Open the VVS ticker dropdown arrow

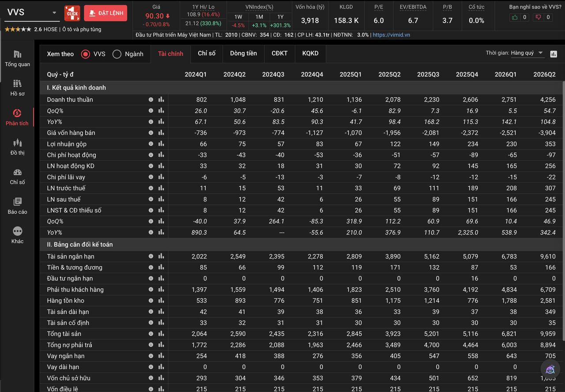pyautogui.click(x=54, y=13)
